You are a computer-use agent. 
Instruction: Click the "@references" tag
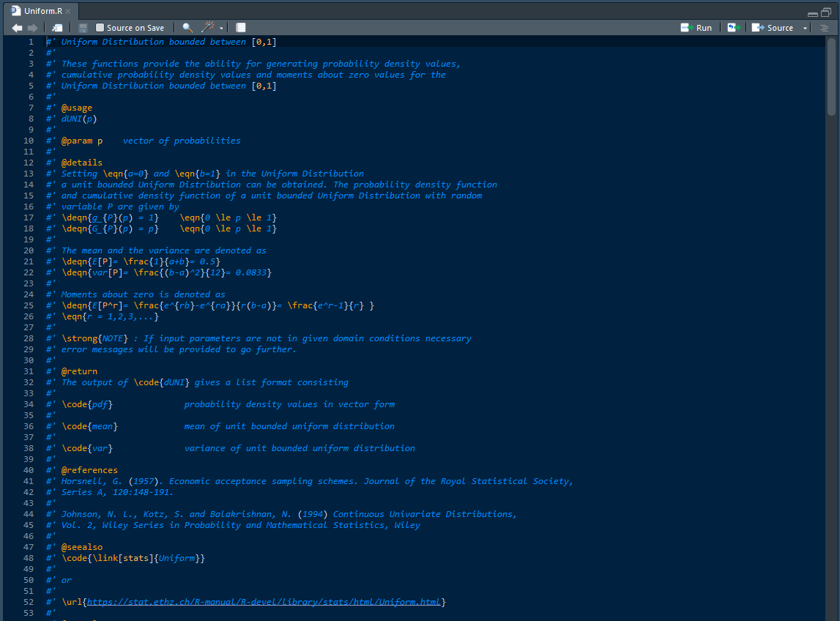(89, 470)
